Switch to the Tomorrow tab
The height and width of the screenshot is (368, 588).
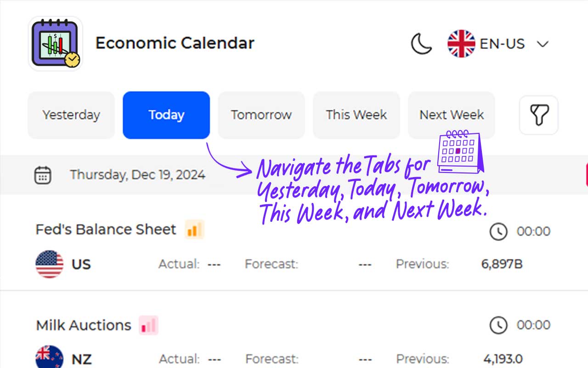(261, 115)
